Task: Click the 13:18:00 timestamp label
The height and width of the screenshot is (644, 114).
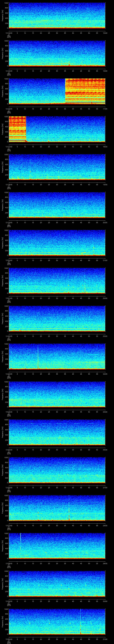Action: click(9, 184)
